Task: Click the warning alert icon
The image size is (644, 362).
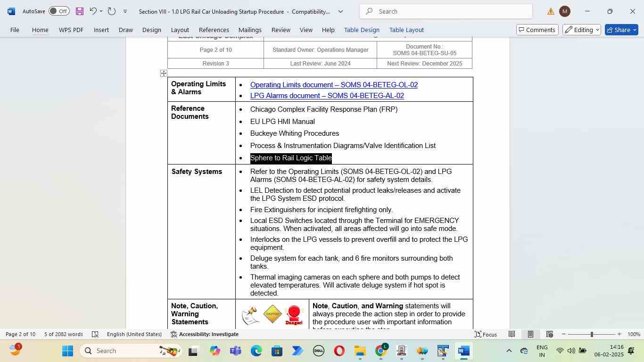Action: [551, 11]
